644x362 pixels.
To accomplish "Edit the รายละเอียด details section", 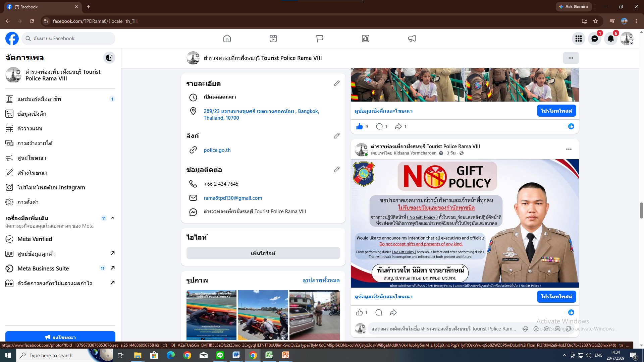I will pos(337,83).
